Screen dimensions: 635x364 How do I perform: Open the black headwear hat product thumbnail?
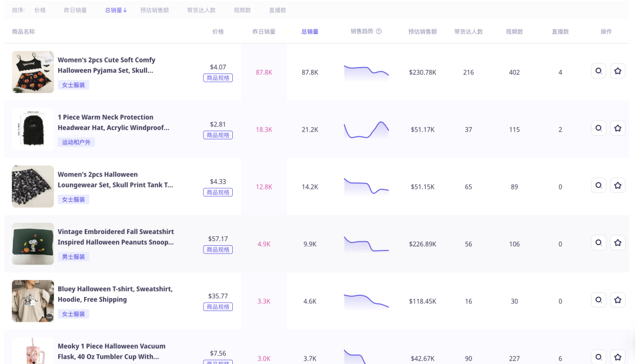(x=32, y=129)
